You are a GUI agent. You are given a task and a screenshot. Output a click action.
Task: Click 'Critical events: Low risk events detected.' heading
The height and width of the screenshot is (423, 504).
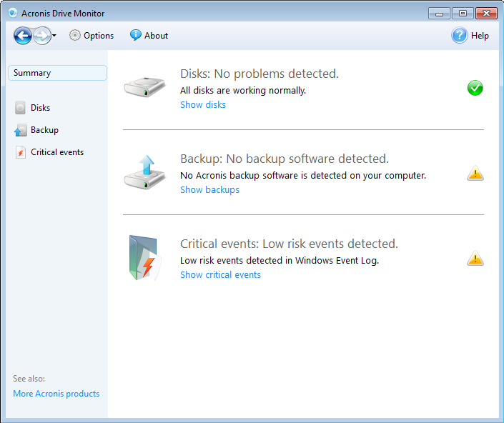(289, 244)
